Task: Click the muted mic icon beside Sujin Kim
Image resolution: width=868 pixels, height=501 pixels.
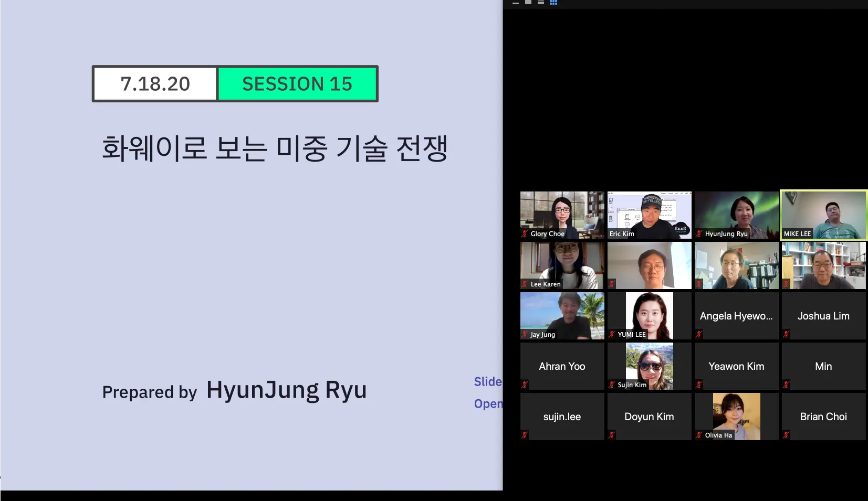Action: [x=612, y=385]
